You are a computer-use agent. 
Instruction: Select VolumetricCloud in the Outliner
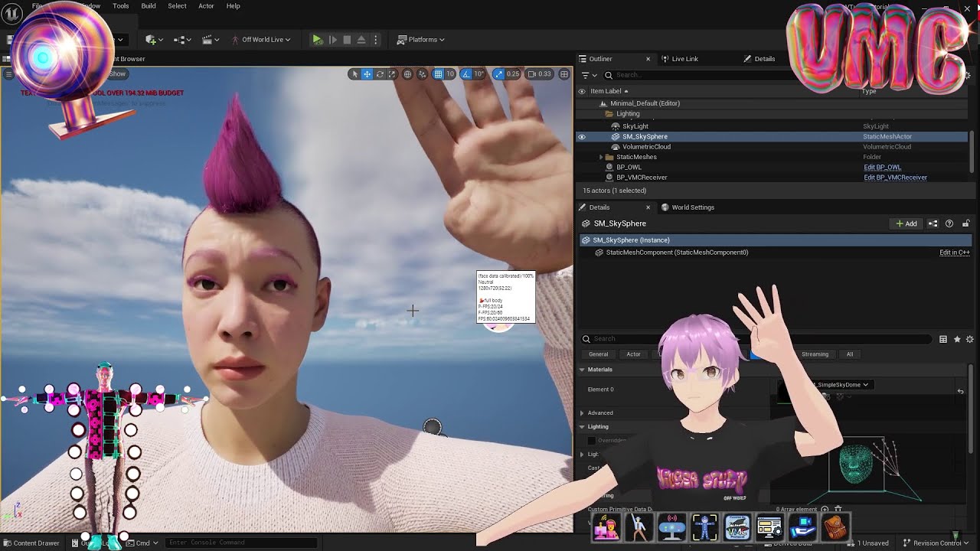click(x=646, y=147)
